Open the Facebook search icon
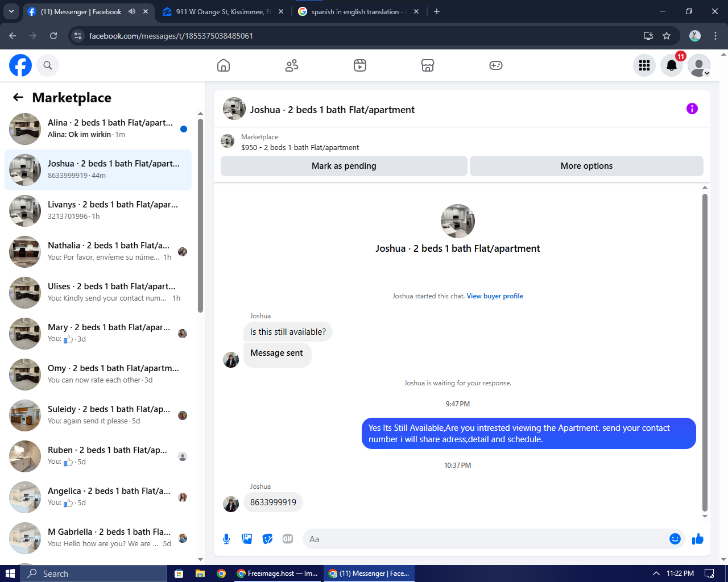The width and height of the screenshot is (728, 582). point(48,65)
